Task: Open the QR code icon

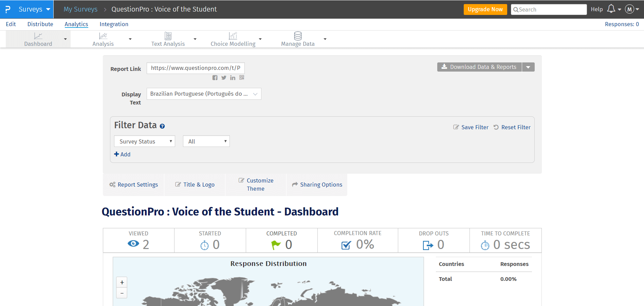Action: point(242,78)
